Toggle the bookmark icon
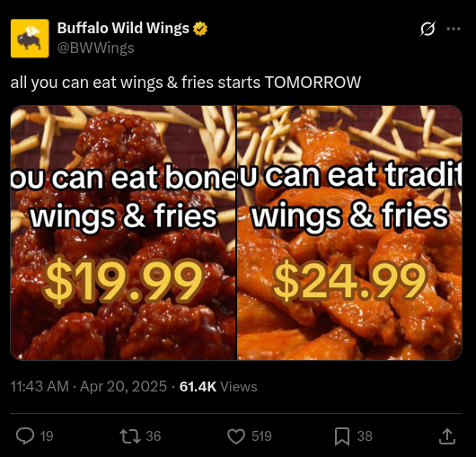Viewport: 476px width, 457px height. pos(342,436)
